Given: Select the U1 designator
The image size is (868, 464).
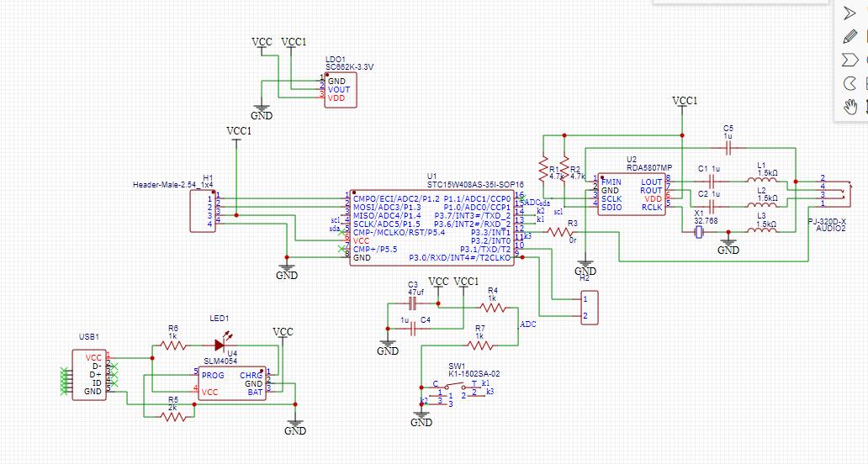Looking at the screenshot, I should click(x=431, y=177).
